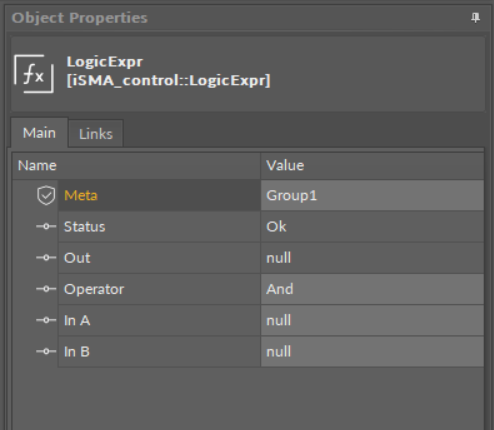The height and width of the screenshot is (430, 494).
Task: Click the fx LogicExpr component icon
Action: (x=34, y=74)
